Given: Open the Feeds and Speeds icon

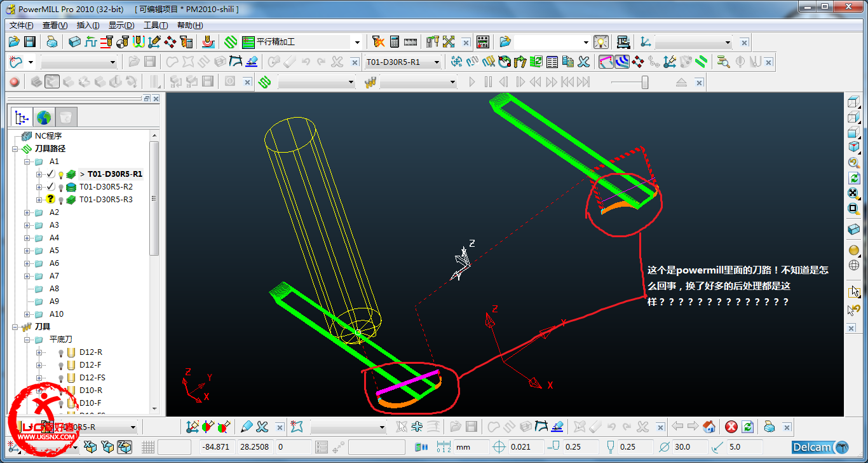Looking at the screenshot, I should click(91, 42).
